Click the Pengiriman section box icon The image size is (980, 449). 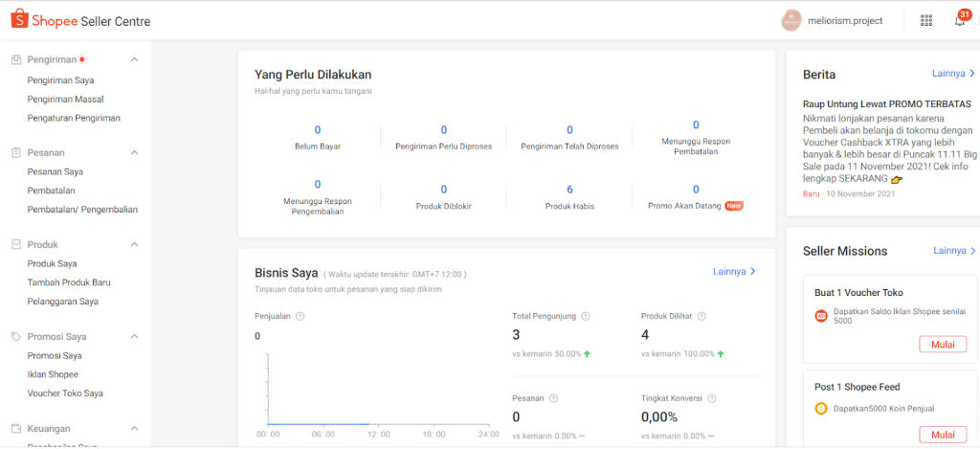(x=16, y=59)
